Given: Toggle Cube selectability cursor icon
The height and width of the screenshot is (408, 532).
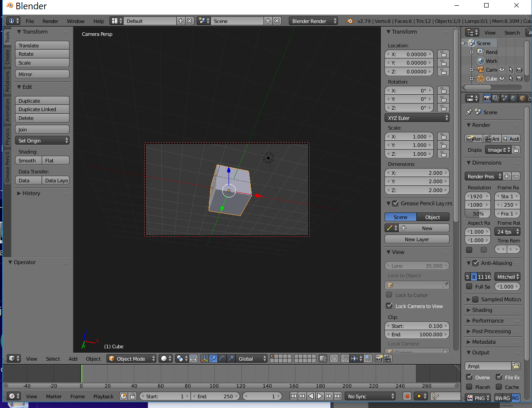Looking at the screenshot, I should [511, 78].
